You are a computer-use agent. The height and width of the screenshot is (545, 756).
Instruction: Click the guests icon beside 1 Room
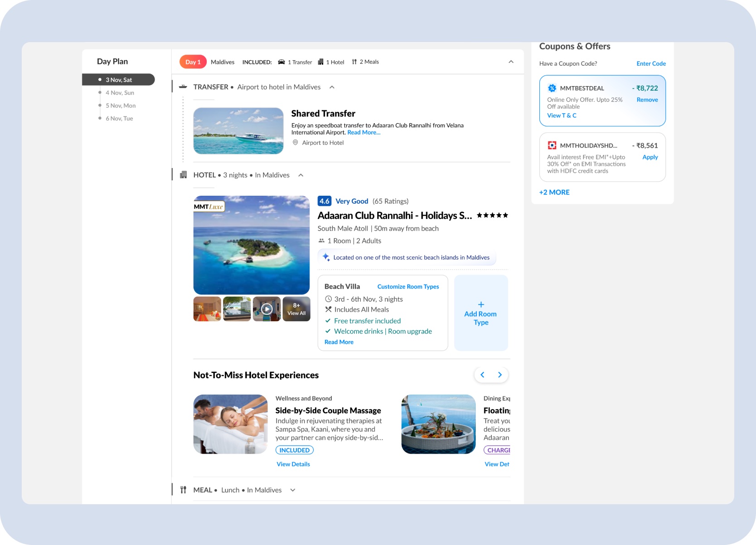[321, 241]
